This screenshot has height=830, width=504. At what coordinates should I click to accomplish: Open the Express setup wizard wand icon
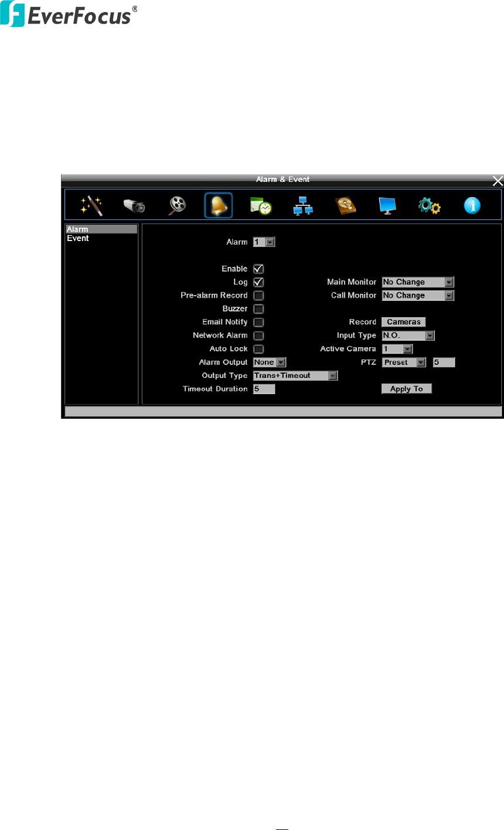point(91,205)
